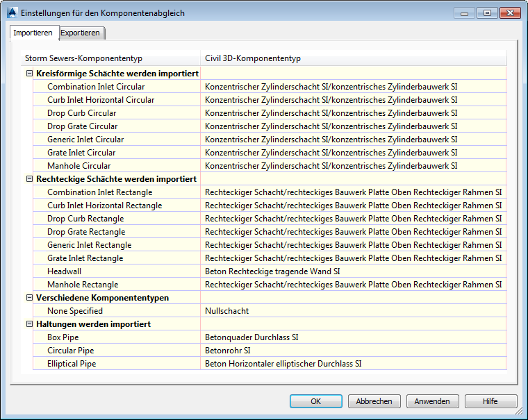This screenshot has height=420, width=528.
Task: Click the Autodesk app icon in title bar
Action: pos(12,12)
